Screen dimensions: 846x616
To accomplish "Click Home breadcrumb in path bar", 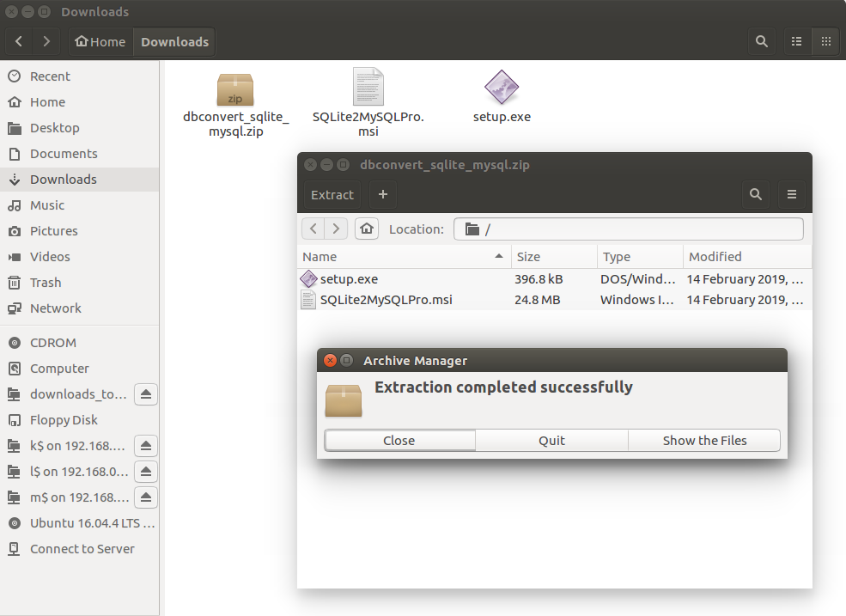I will pos(100,41).
